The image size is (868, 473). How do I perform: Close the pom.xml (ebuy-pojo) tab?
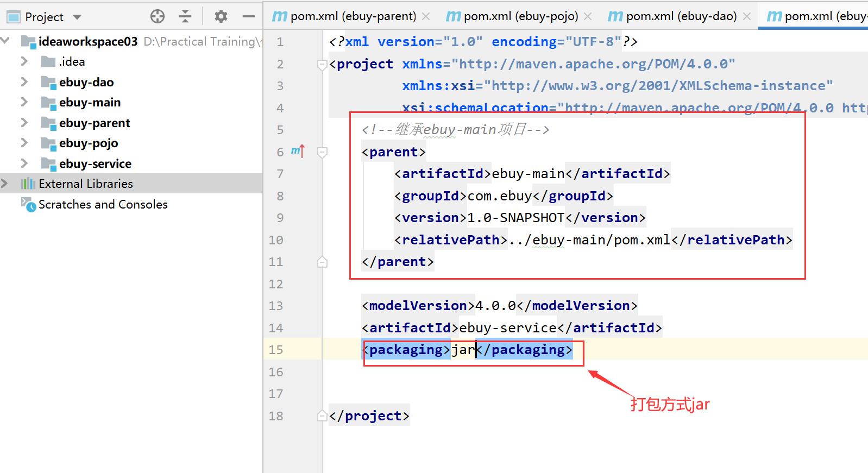point(588,17)
